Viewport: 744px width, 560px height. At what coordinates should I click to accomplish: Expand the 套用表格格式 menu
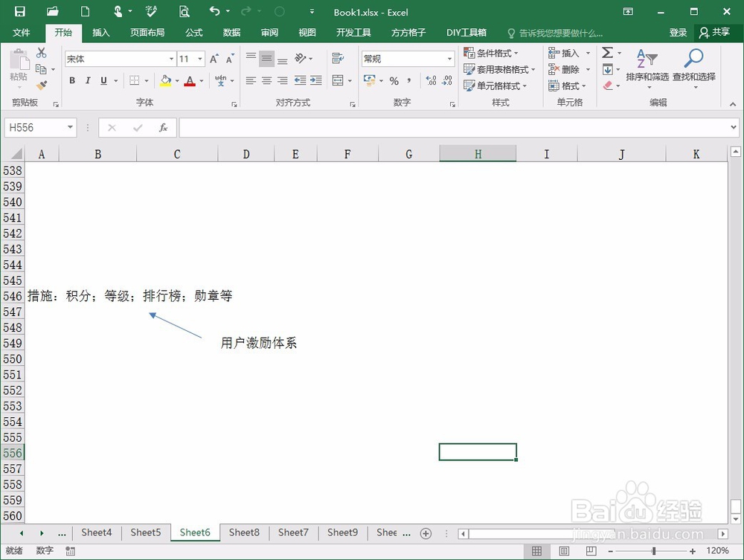(x=499, y=69)
